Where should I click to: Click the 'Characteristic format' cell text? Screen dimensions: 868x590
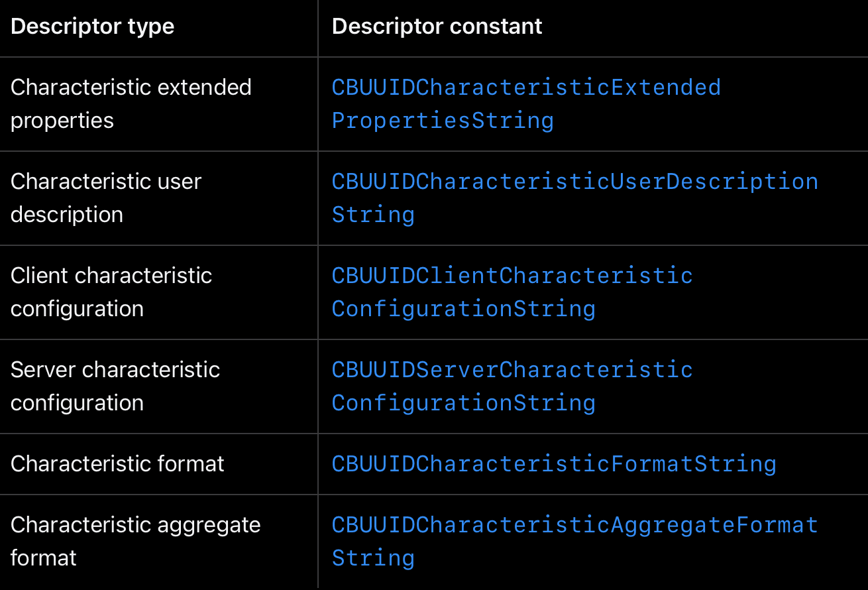click(117, 464)
